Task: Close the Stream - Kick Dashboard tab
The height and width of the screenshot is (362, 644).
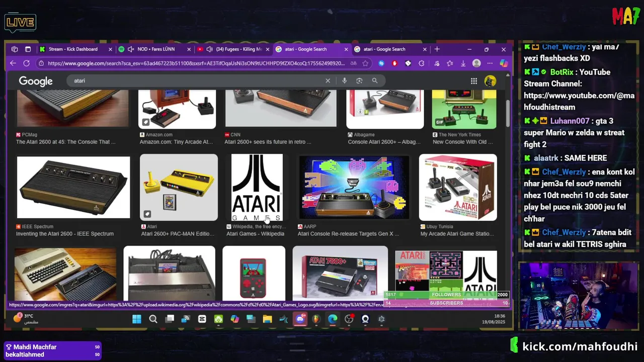Action: click(110, 49)
